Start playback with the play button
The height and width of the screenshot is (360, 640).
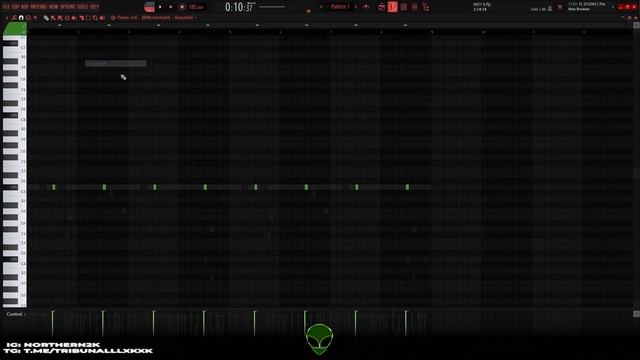coord(160,7)
